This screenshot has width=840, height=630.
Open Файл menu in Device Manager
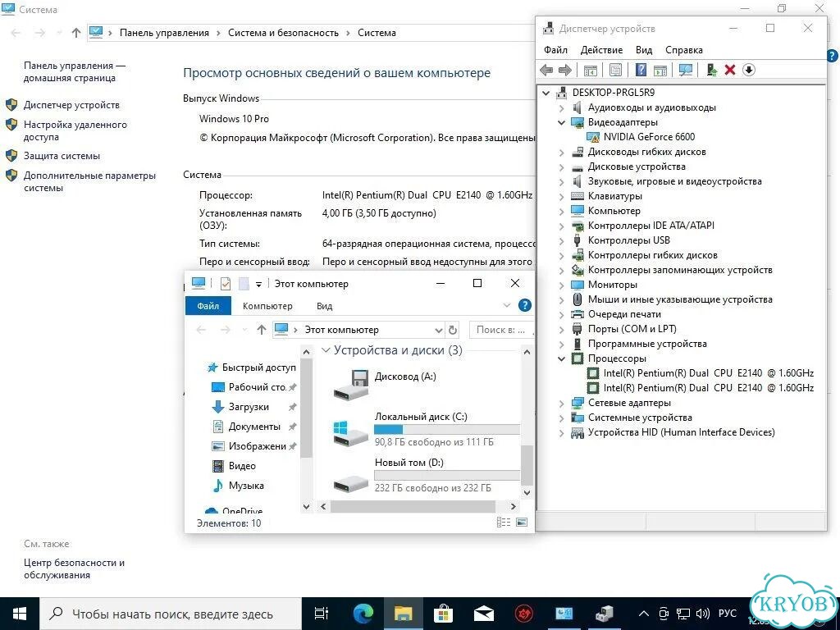click(x=555, y=50)
